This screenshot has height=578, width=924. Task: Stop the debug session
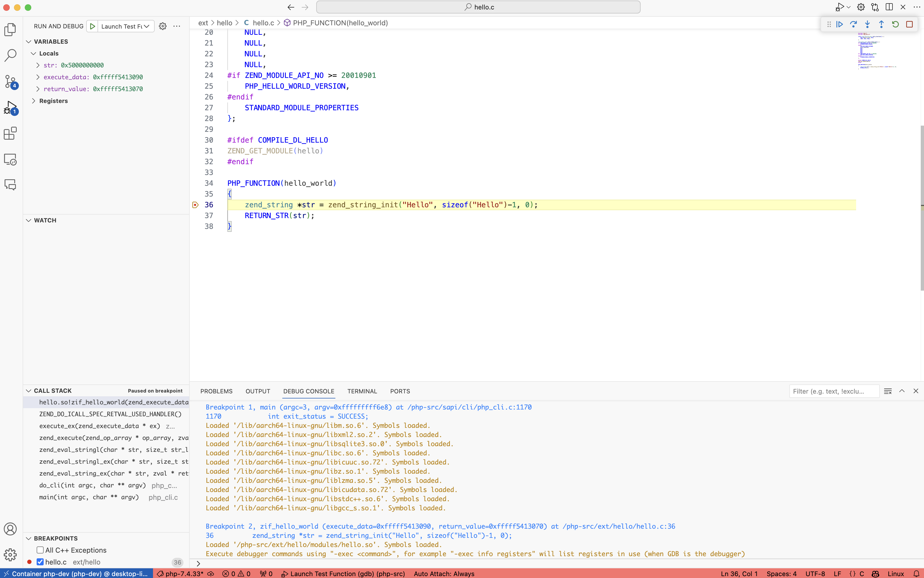pos(909,24)
